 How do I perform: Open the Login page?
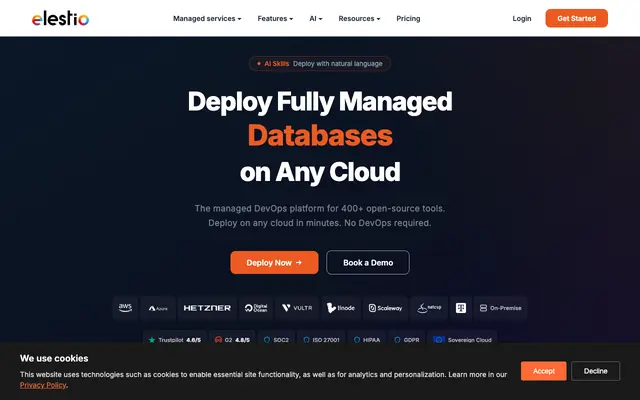coord(522,18)
